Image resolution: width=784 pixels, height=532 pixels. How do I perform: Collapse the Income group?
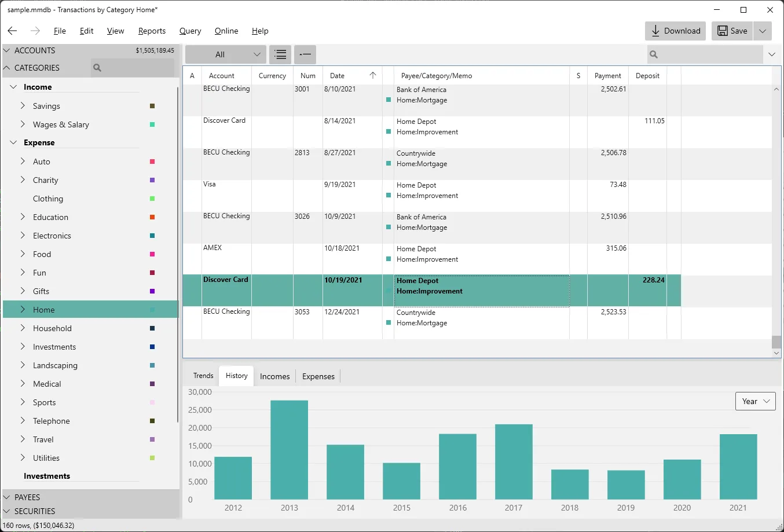(x=13, y=87)
